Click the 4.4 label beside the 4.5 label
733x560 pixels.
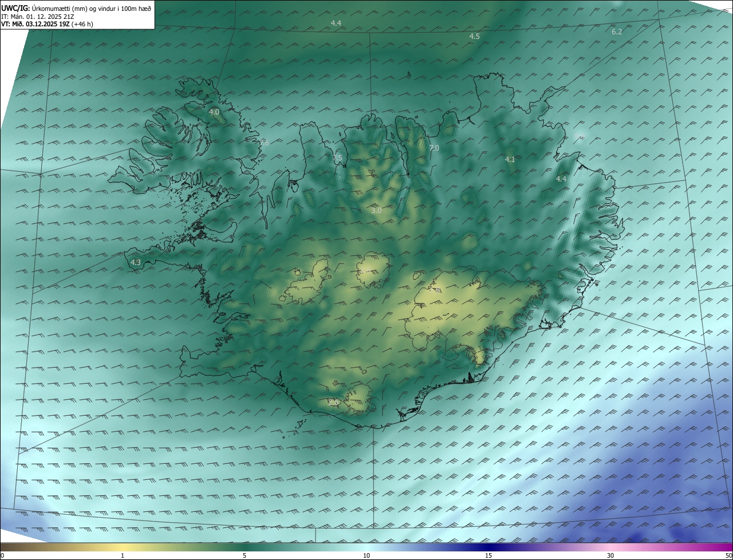click(336, 23)
